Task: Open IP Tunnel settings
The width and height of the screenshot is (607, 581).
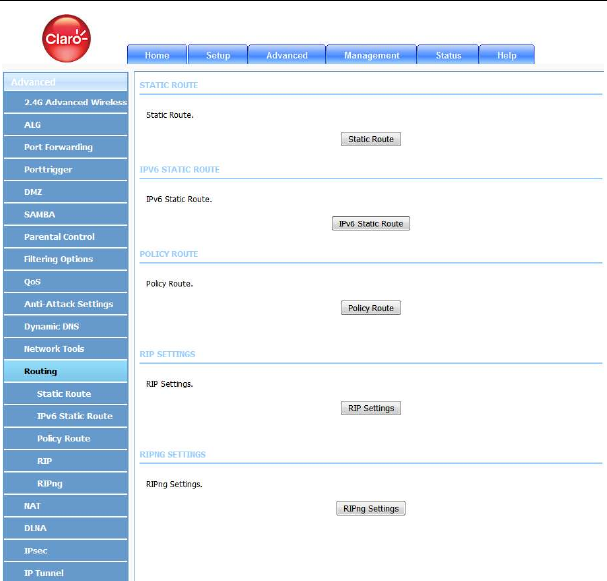Action: click(65, 572)
